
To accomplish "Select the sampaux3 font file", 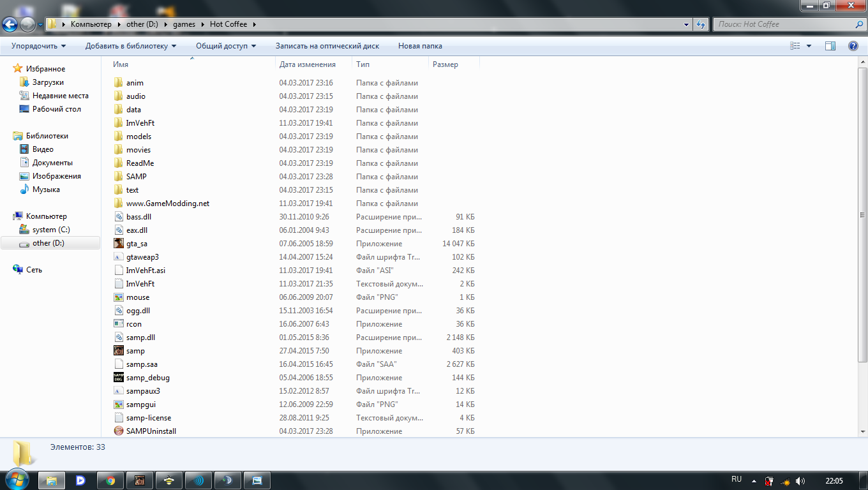I will point(143,391).
